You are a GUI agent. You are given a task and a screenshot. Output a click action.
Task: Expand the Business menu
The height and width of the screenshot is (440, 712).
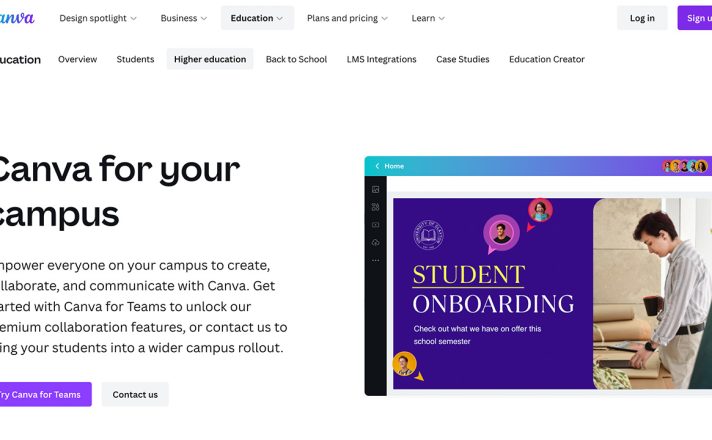tap(183, 18)
